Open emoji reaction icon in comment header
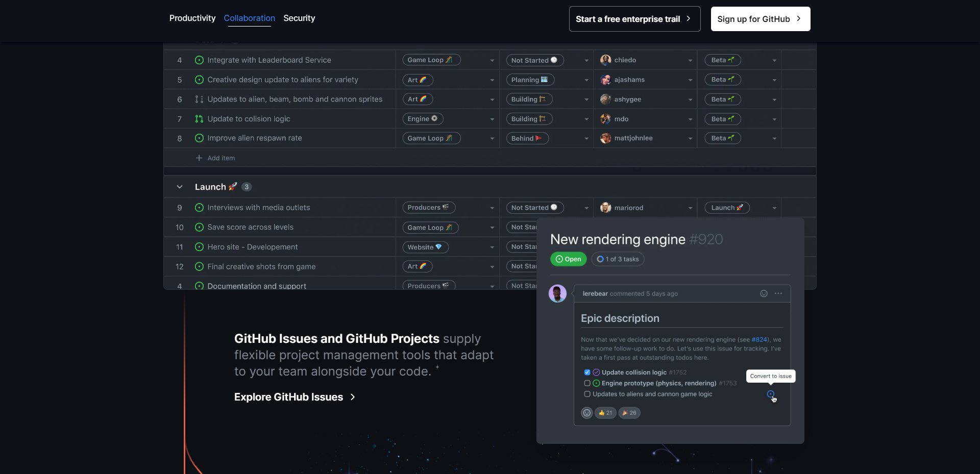Image resolution: width=980 pixels, height=474 pixels. [x=764, y=293]
